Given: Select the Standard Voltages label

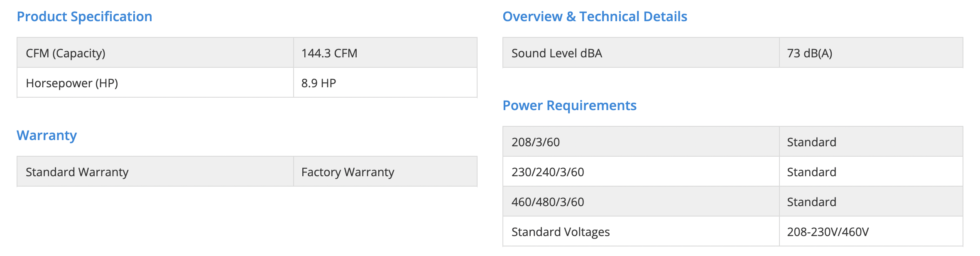Looking at the screenshot, I should click(560, 232).
